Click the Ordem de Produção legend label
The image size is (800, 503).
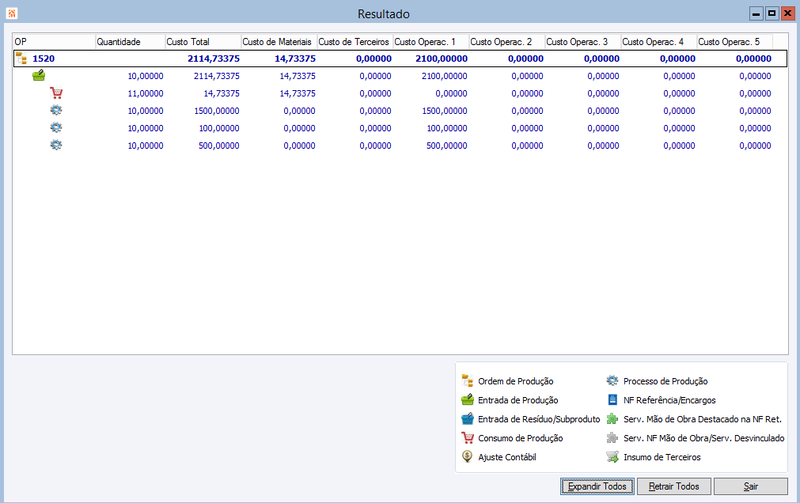[x=515, y=381]
